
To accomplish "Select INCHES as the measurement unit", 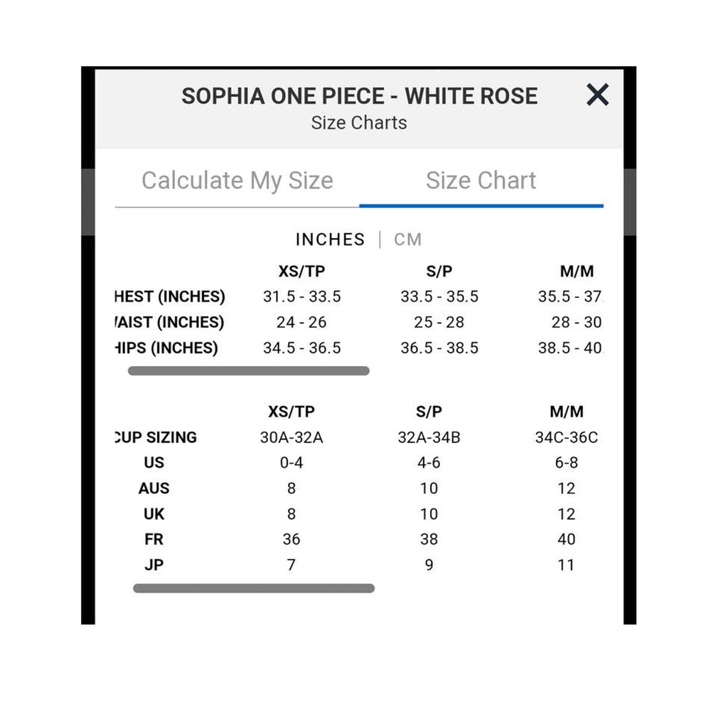I will (x=330, y=240).
